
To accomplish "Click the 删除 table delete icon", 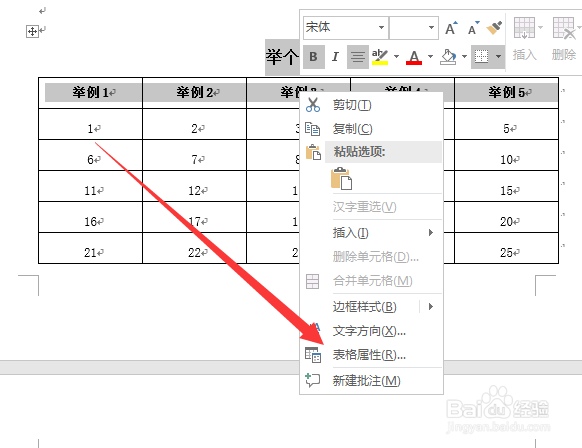I will point(564,28).
